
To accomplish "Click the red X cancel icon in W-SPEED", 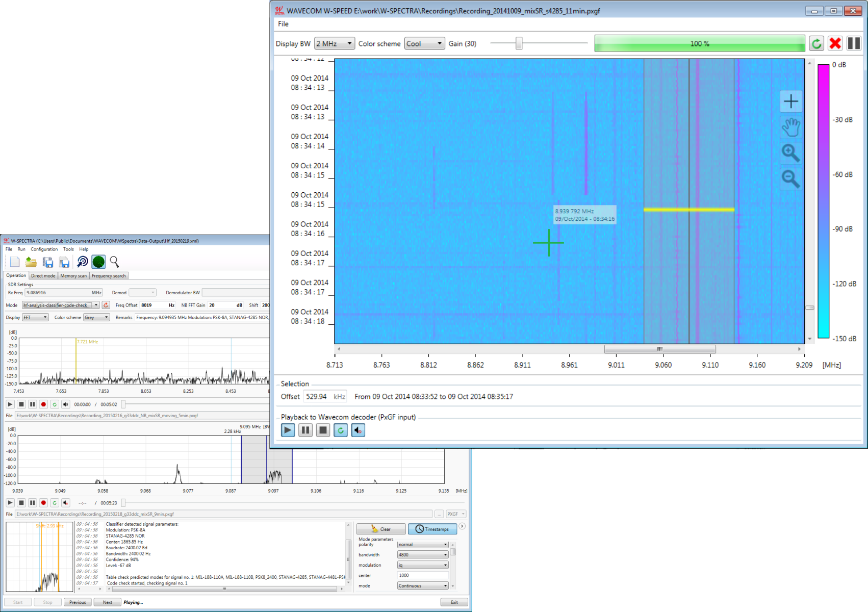I will [x=835, y=43].
